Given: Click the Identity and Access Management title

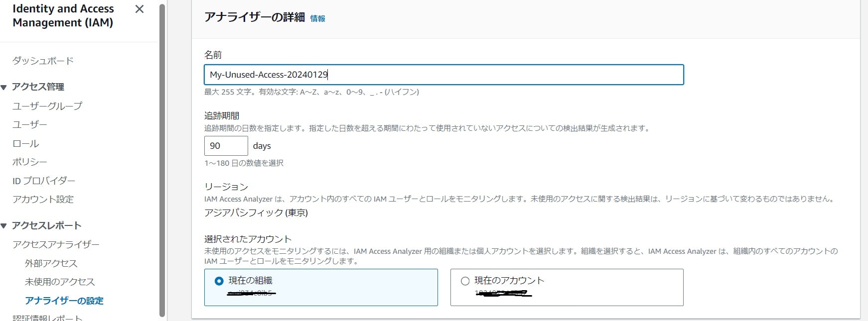Looking at the screenshot, I should click(63, 15).
